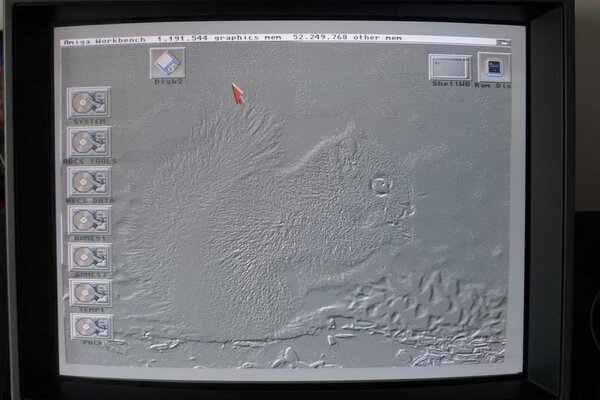Screen dimensions: 600x400
Task: Select the SYSTEM hard drive icon
Action: pyautogui.click(x=89, y=102)
